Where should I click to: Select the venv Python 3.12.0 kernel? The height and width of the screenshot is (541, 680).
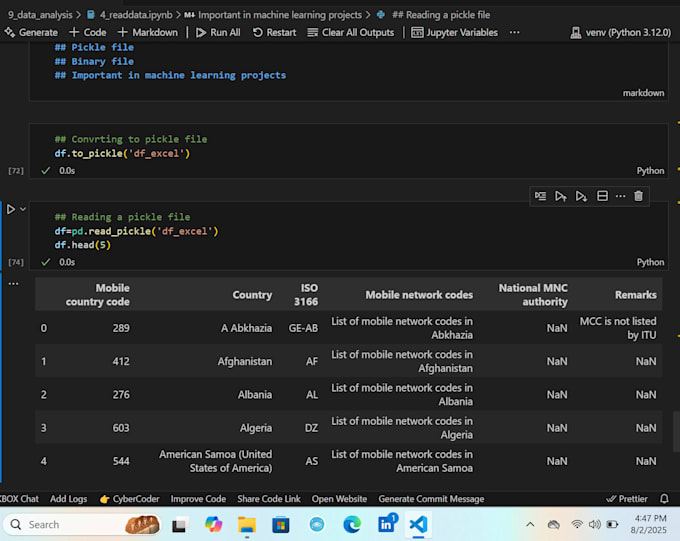pos(621,33)
